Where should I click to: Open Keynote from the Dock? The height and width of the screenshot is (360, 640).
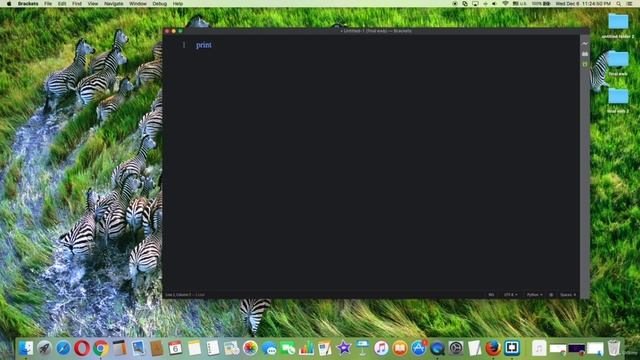click(362, 348)
